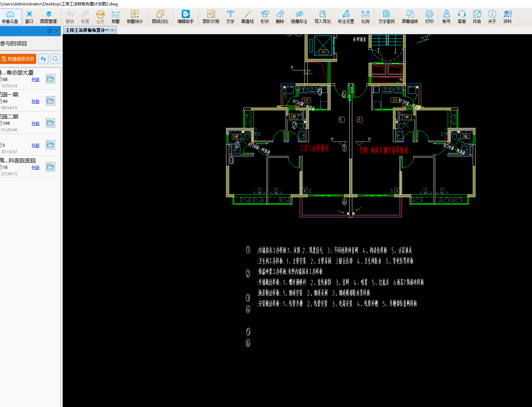
Task: Open the VIP 会员 membership icon
Action: point(101,17)
